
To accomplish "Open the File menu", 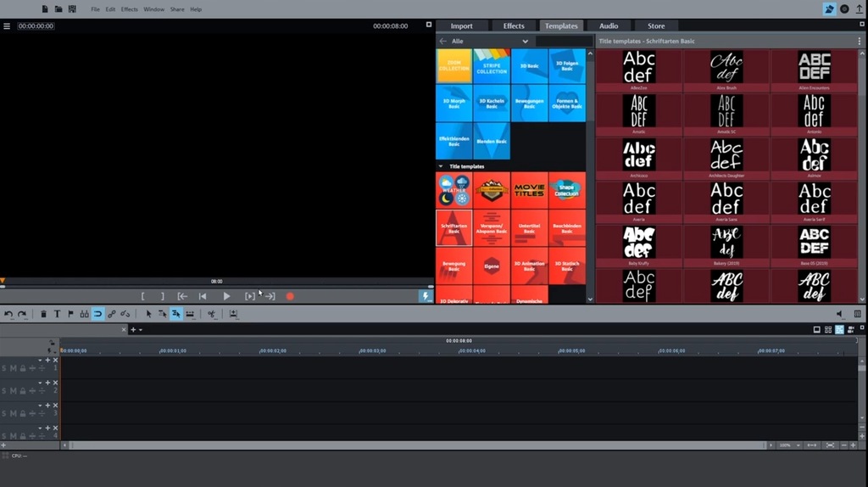I will coord(95,9).
